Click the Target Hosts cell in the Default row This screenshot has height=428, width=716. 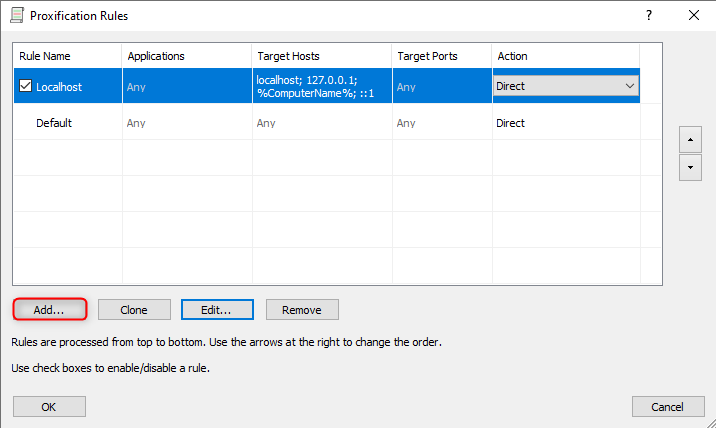[322, 123]
